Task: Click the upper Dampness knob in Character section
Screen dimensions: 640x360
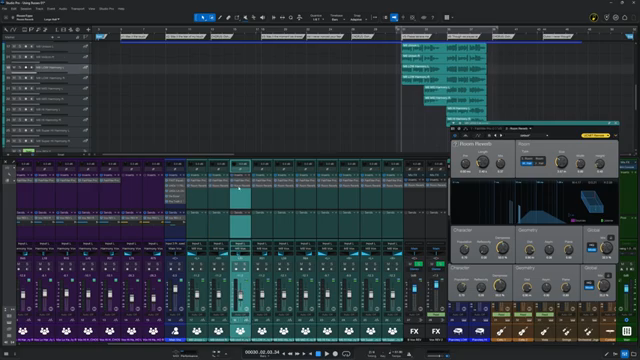Action: [x=502, y=247]
